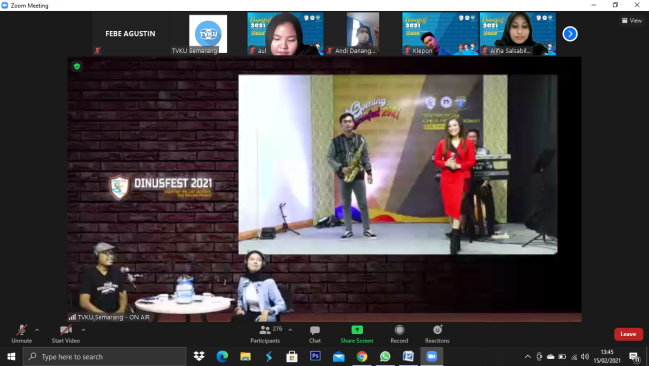Select the 'aul' participant thumbnail
The width and height of the screenshot is (649, 366).
point(286,34)
